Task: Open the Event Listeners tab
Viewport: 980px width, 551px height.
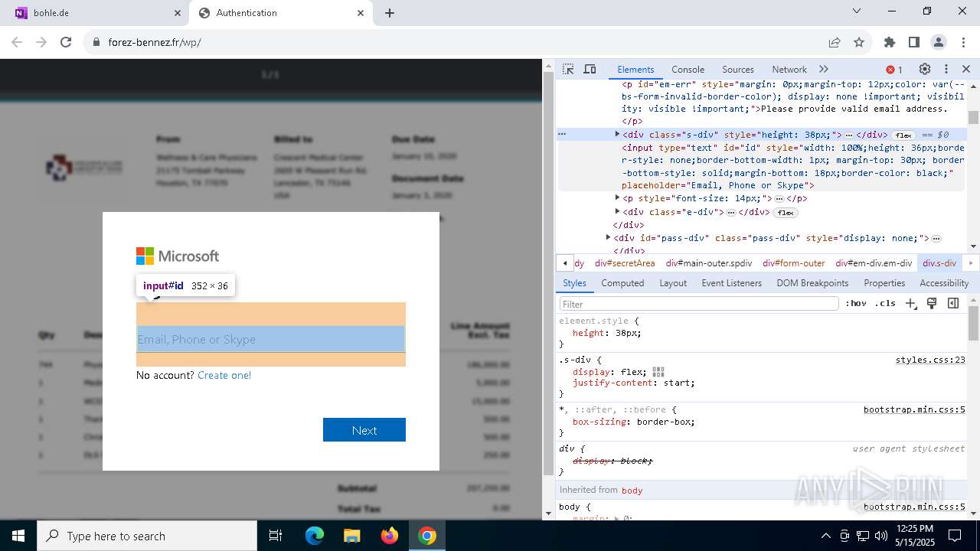Action: [731, 282]
